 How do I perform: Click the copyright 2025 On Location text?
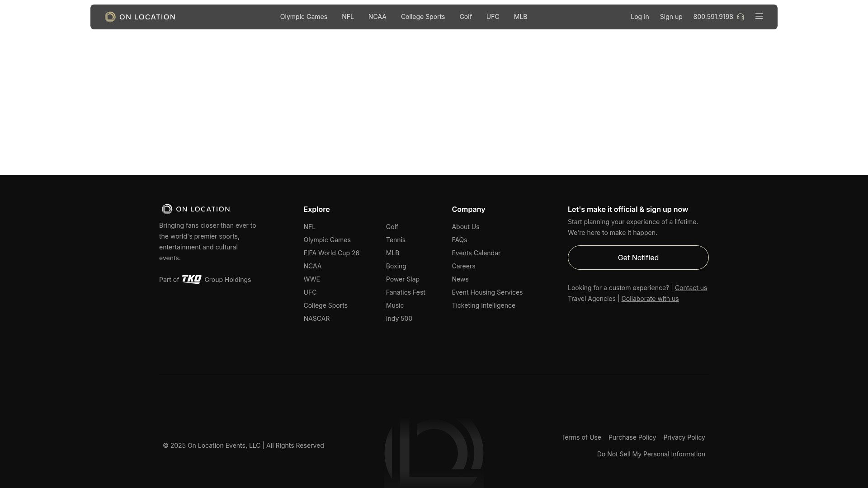(x=243, y=446)
